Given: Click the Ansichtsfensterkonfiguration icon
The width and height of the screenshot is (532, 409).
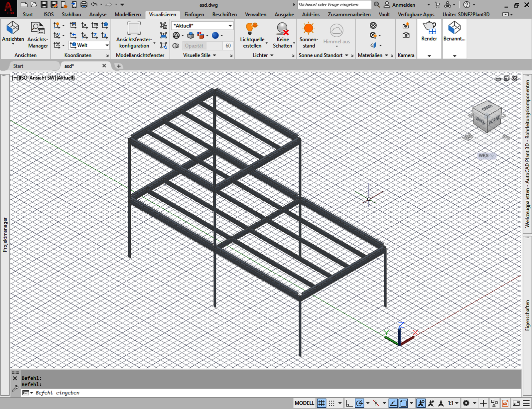Looking at the screenshot, I should pos(134,28).
